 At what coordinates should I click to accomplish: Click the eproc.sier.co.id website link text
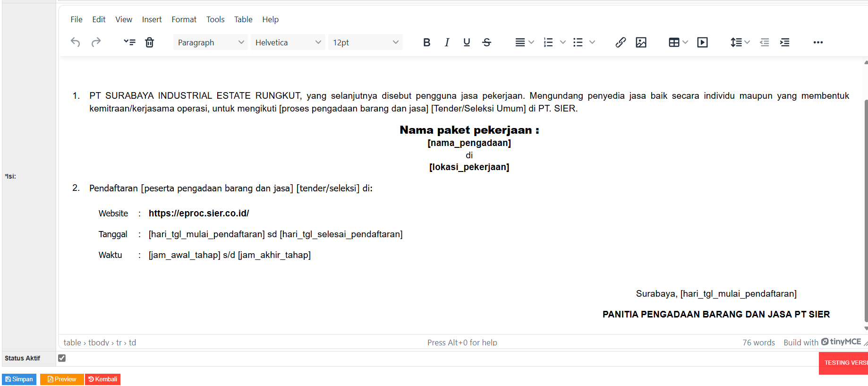199,214
